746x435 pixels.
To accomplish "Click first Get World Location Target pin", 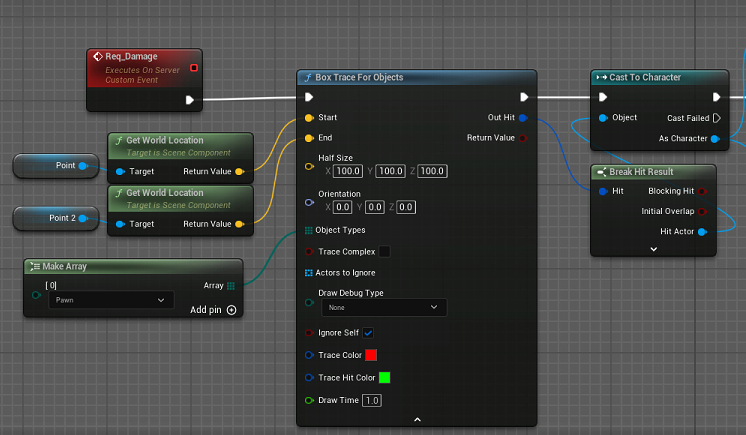I will tap(120, 171).
